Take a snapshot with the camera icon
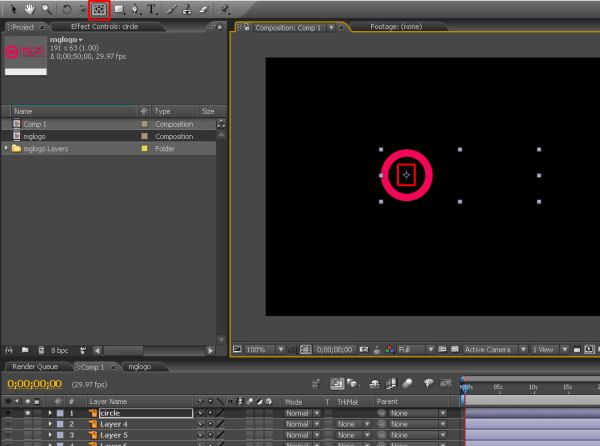 (364, 350)
